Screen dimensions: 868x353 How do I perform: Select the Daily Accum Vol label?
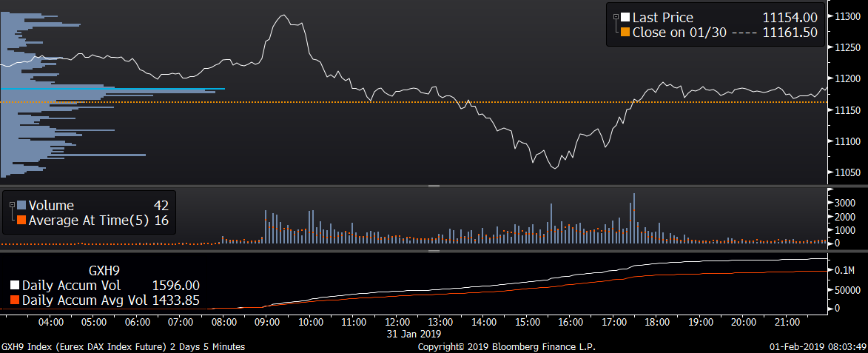point(72,286)
